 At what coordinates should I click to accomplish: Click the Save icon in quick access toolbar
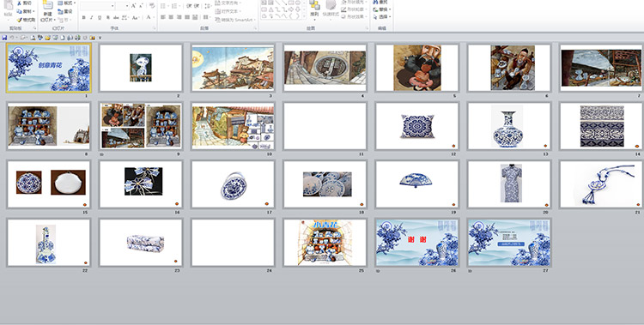[4, 38]
